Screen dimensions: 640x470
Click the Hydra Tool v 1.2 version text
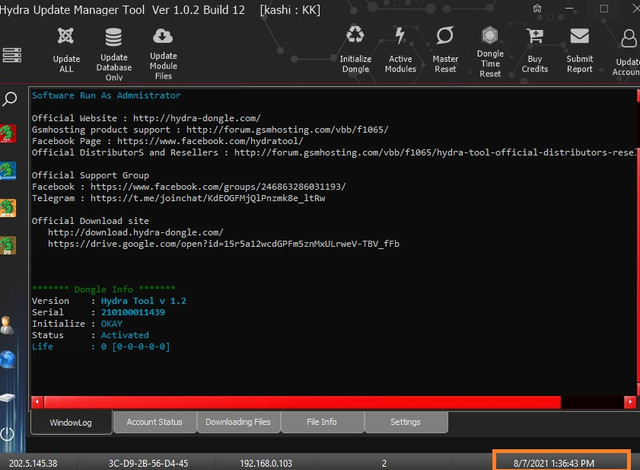click(x=144, y=301)
